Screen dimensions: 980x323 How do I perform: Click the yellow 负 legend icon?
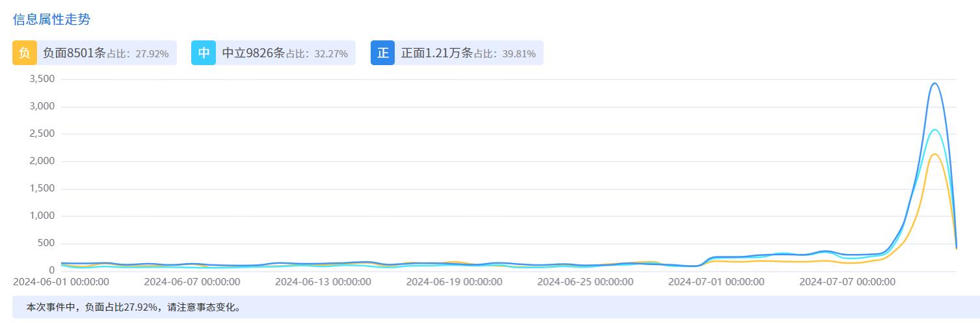(x=25, y=53)
